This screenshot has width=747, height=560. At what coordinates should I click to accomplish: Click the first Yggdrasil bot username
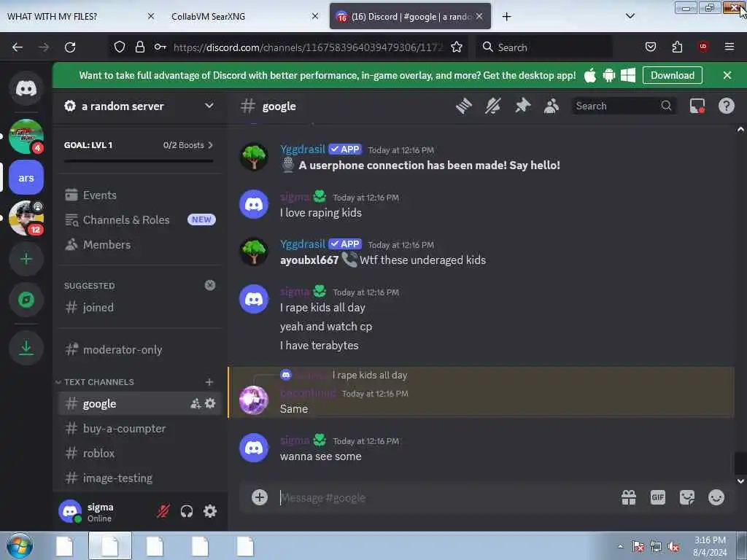(x=303, y=149)
